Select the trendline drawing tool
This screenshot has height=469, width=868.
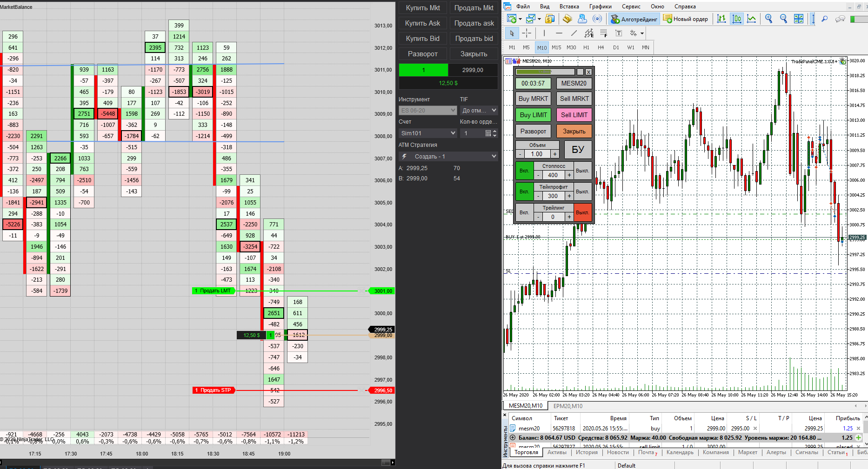(574, 33)
